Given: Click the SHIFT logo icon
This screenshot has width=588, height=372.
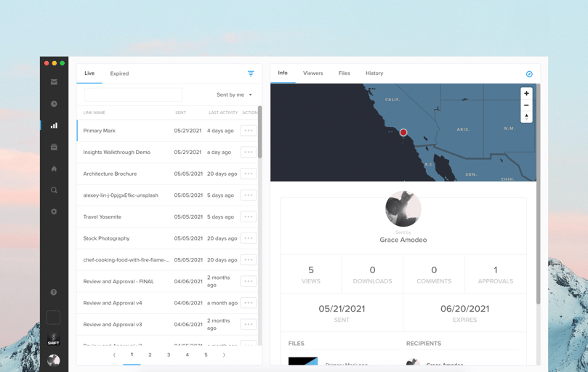Looking at the screenshot, I should [x=53, y=339].
